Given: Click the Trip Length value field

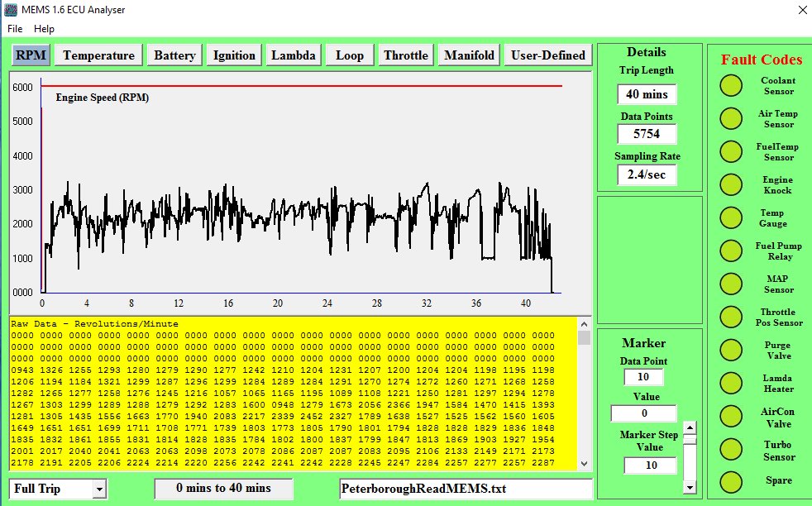Looking at the screenshot, I should click(x=647, y=94).
